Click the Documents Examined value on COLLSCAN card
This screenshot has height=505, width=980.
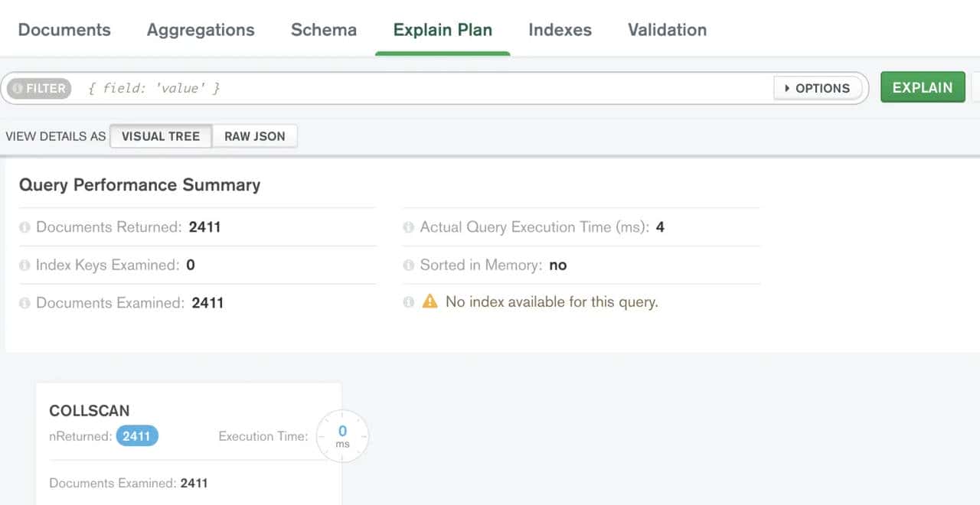point(194,483)
